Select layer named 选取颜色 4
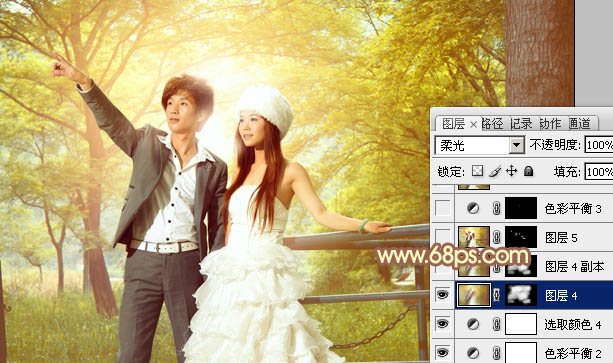The width and height of the screenshot is (613, 363). pyautogui.click(x=573, y=324)
